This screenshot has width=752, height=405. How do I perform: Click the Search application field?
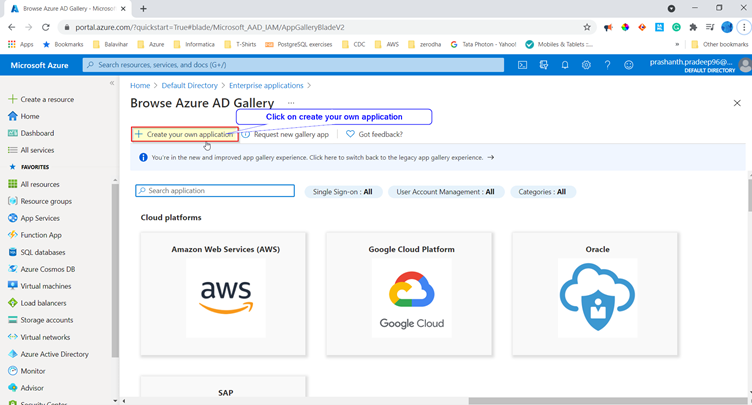(215, 191)
